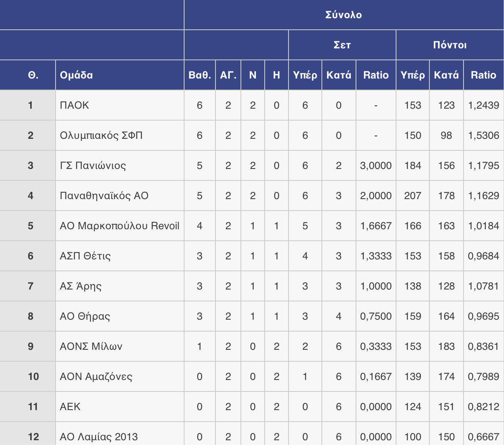Click set ratio value 0,7500

376,316
